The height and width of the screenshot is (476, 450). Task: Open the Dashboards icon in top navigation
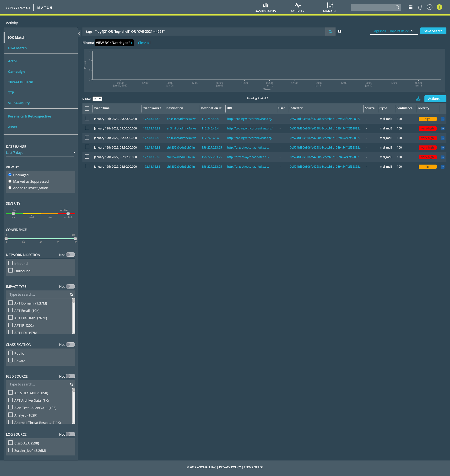[265, 5]
